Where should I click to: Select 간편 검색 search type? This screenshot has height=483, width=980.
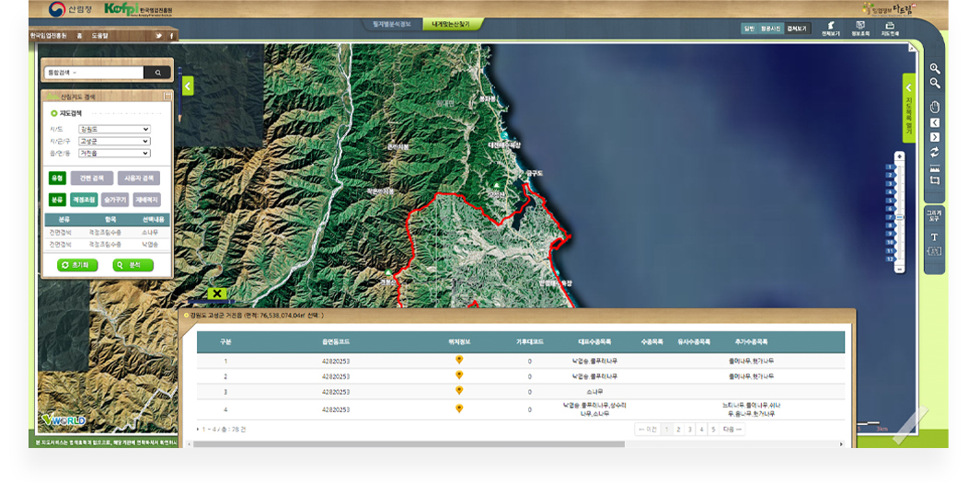tap(92, 178)
